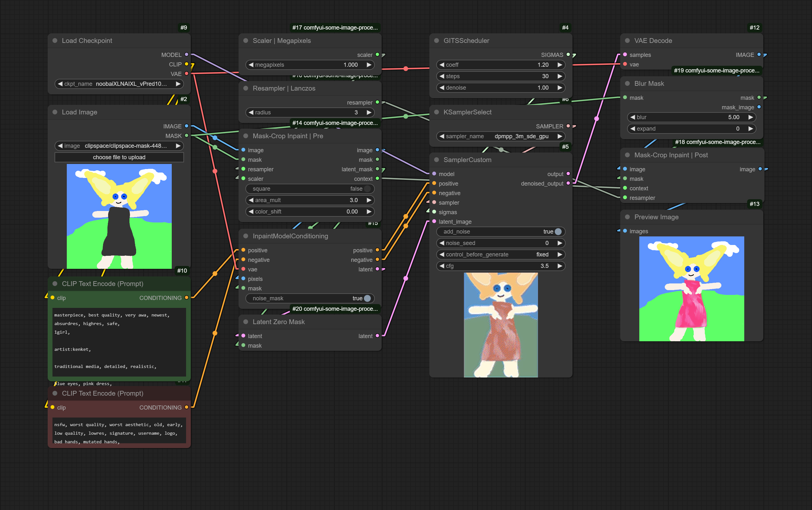812x510 pixels.
Task: Click the #17 comfyui-some-image-proce... badge
Action: (x=335, y=28)
